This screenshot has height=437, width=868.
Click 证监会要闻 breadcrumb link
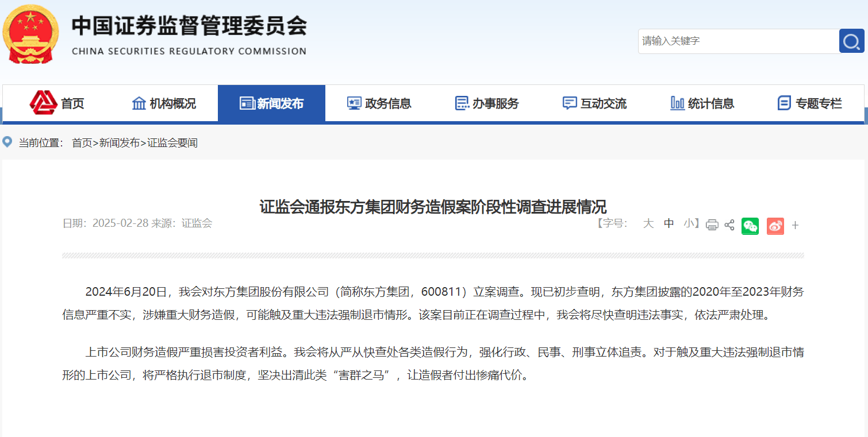tap(172, 143)
